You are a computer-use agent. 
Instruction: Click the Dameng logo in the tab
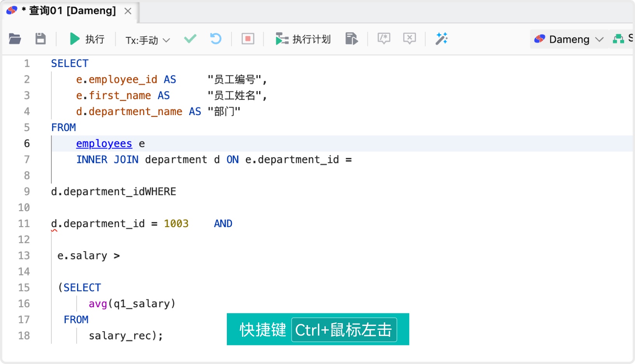[12, 10]
